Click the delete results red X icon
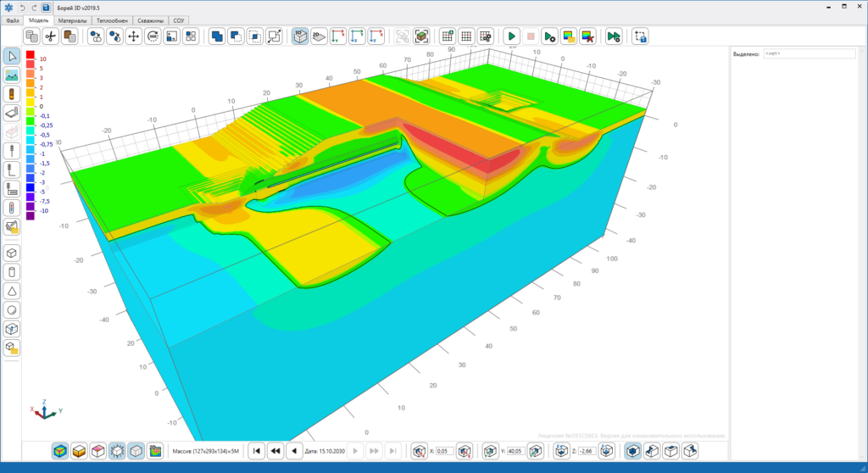Image resolution: width=868 pixels, height=473 pixels. 587,36
